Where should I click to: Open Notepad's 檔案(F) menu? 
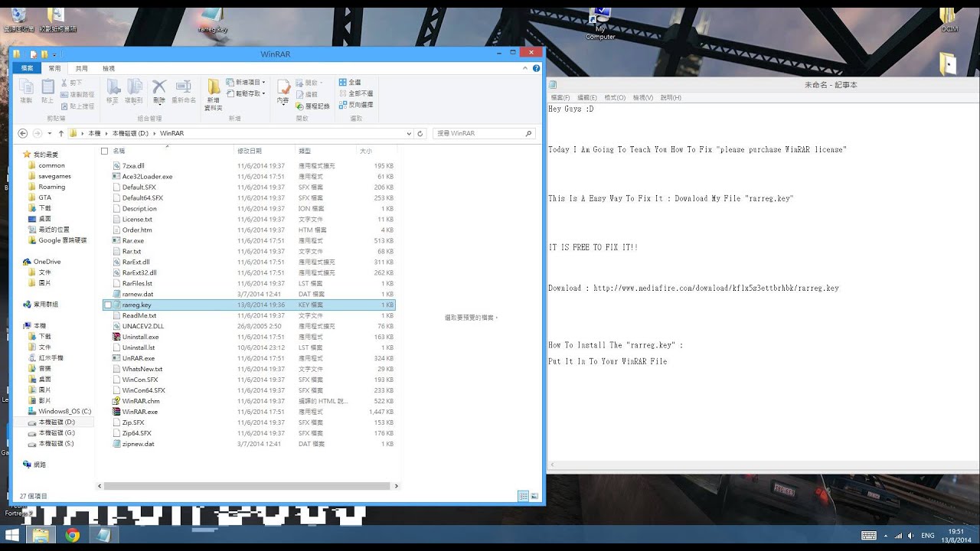click(x=560, y=98)
